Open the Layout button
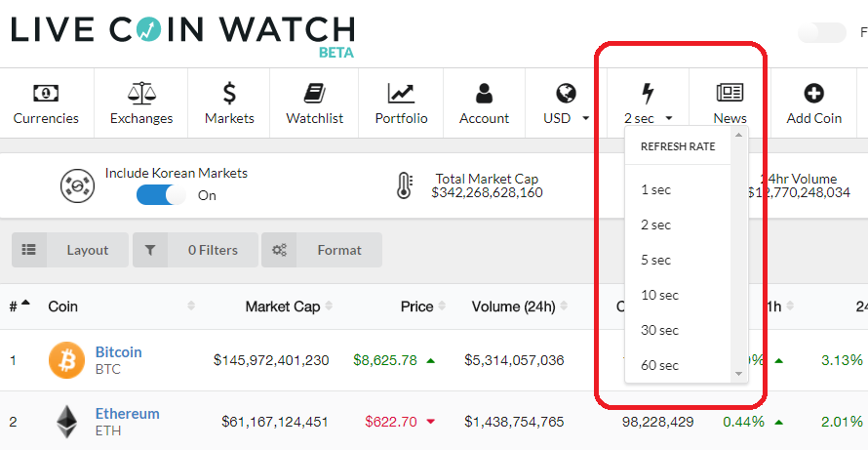Screen dimensions: 868x450 [x=70, y=250]
